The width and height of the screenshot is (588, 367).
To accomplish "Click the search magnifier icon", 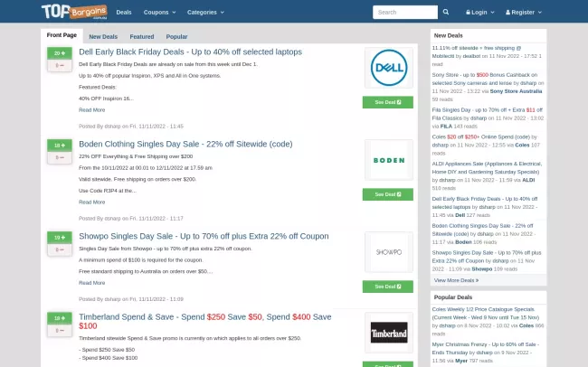I will tap(445, 13).
